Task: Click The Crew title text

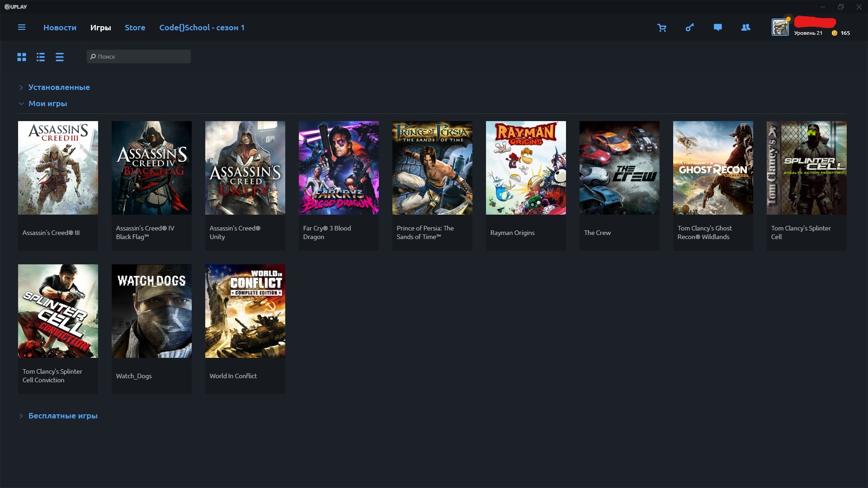Action: click(597, 233)
